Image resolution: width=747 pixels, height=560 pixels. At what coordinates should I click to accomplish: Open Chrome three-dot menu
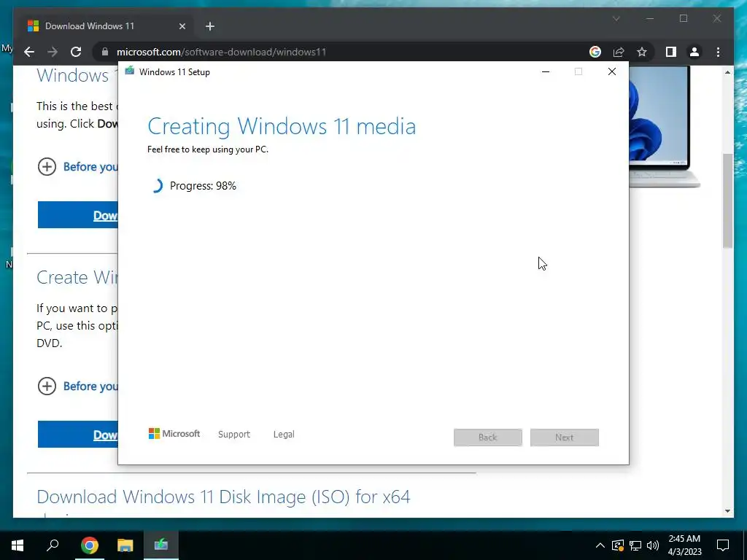[x=718, y=52]
